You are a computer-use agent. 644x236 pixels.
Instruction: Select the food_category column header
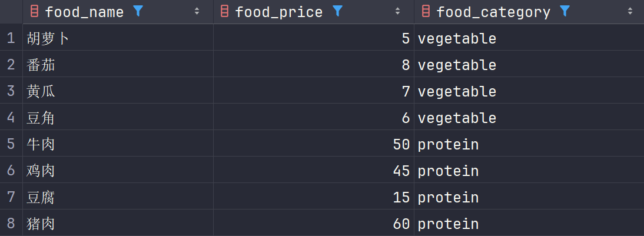point(493,12)
